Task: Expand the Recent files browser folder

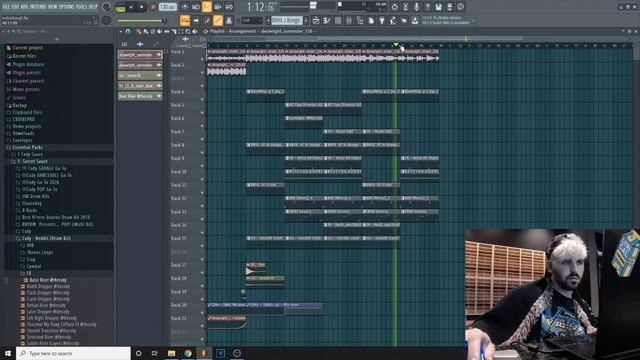Action: point(24,56)
